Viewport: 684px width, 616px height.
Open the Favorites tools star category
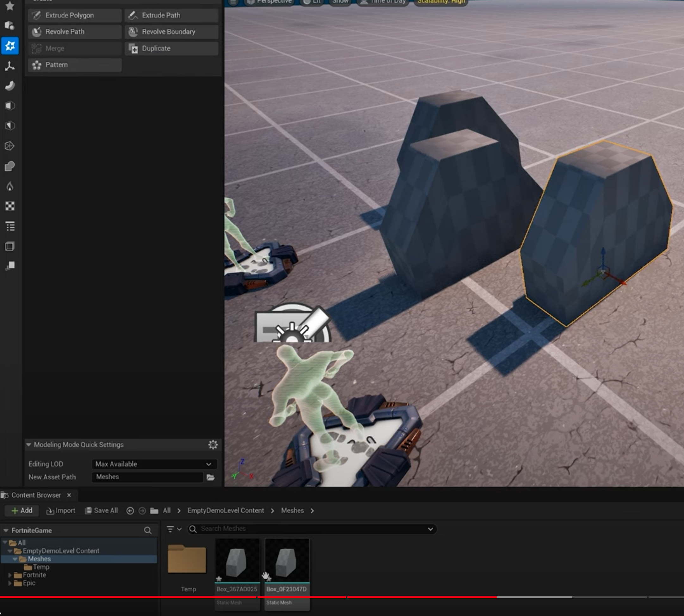(10, 6)
